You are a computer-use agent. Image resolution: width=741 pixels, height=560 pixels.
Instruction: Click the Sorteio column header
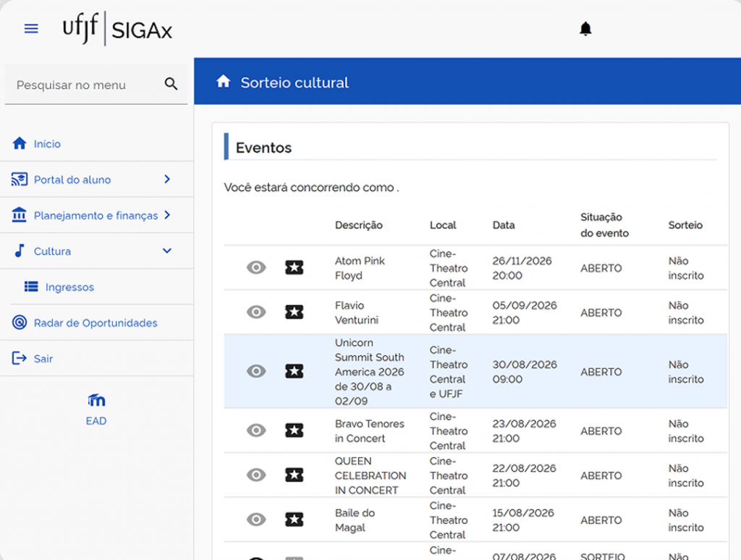[685, 225]
